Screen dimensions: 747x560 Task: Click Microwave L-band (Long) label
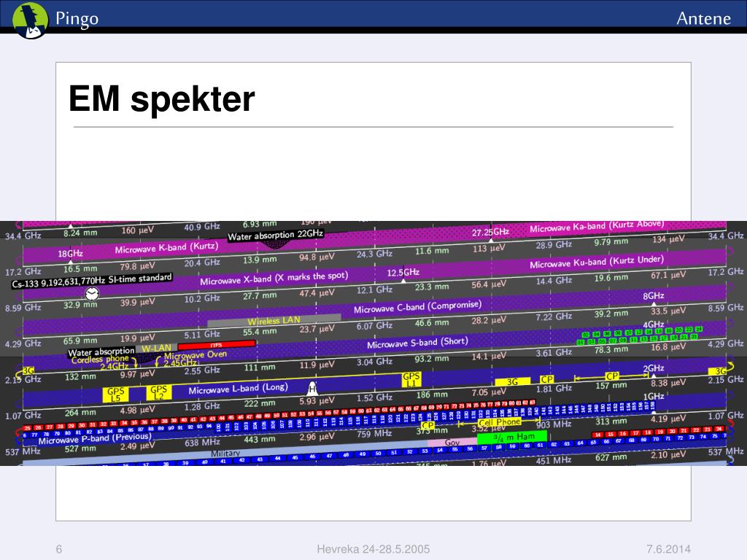click(239, 389)
